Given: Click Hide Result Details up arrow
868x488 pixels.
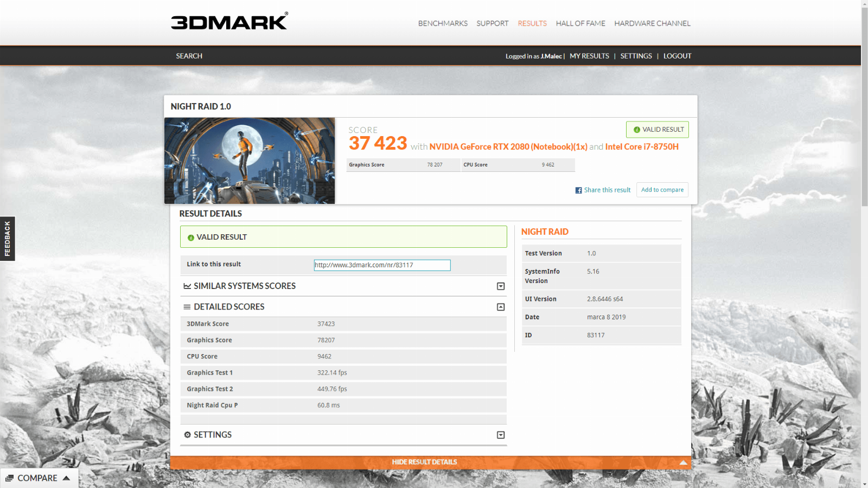Looking at the screenshot, I should pyautogui.click(x=683, y=463).
